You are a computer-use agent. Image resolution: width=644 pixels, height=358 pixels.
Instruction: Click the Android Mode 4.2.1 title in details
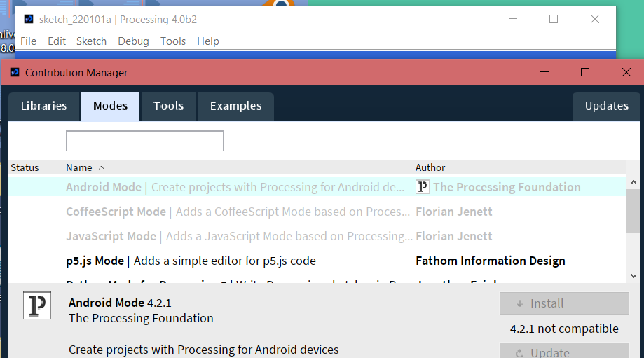(x=120, y=303)
